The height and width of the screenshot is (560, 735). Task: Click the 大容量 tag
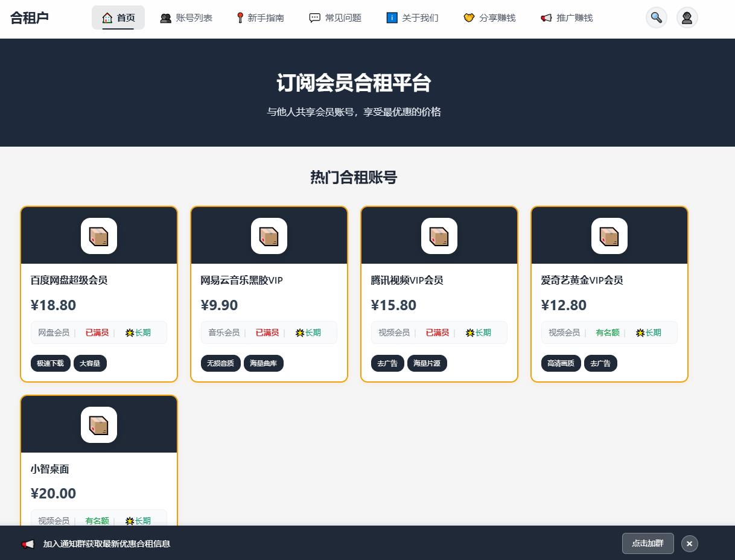[x=90, y=363]
